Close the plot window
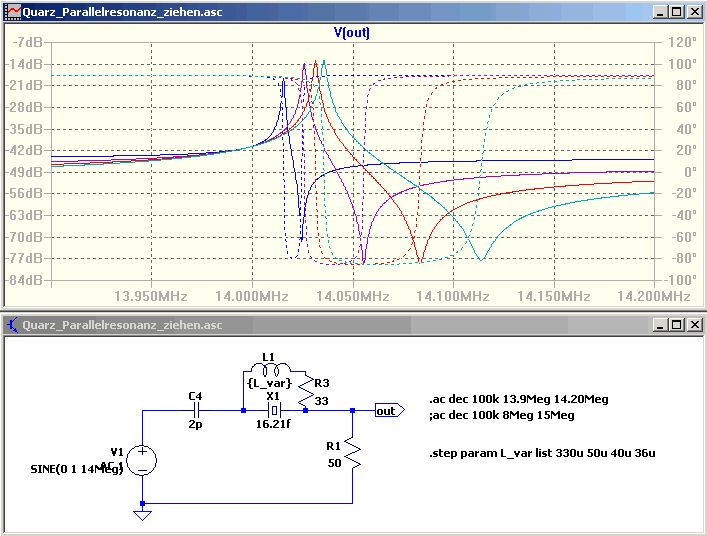707x536 pixels. 694,12
